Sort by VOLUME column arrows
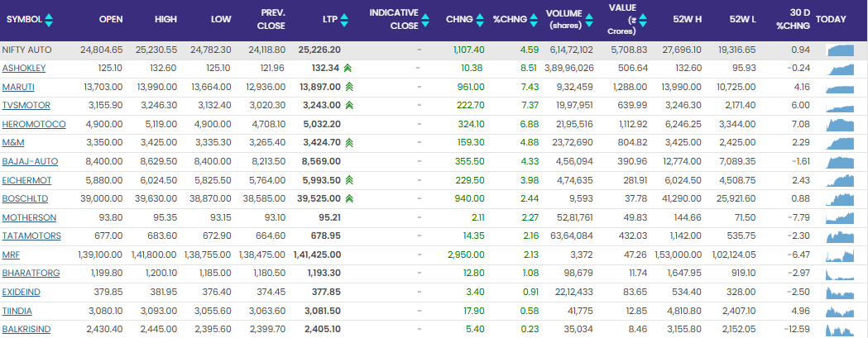The height and width of the screenshot is (338, 868). (x=589, y=20)
